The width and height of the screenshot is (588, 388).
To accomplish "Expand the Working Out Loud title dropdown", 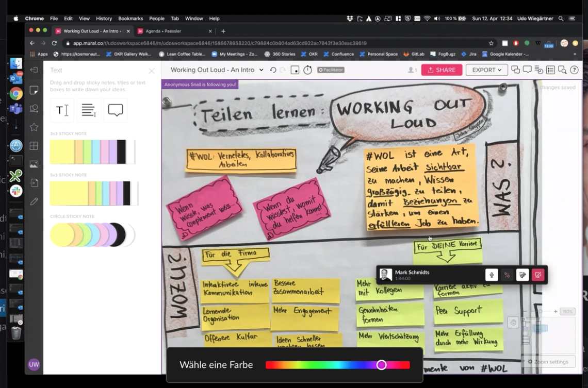I will pos(262,70).
